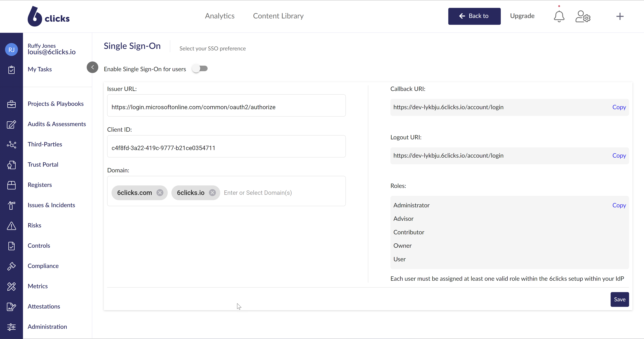The image size is (644, 339).
Task: Click the My Tasks clipboard icon
Action: [12, 70]
